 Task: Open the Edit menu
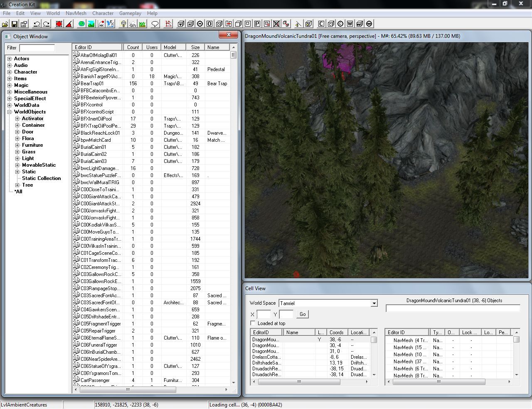tap(20, 13)
